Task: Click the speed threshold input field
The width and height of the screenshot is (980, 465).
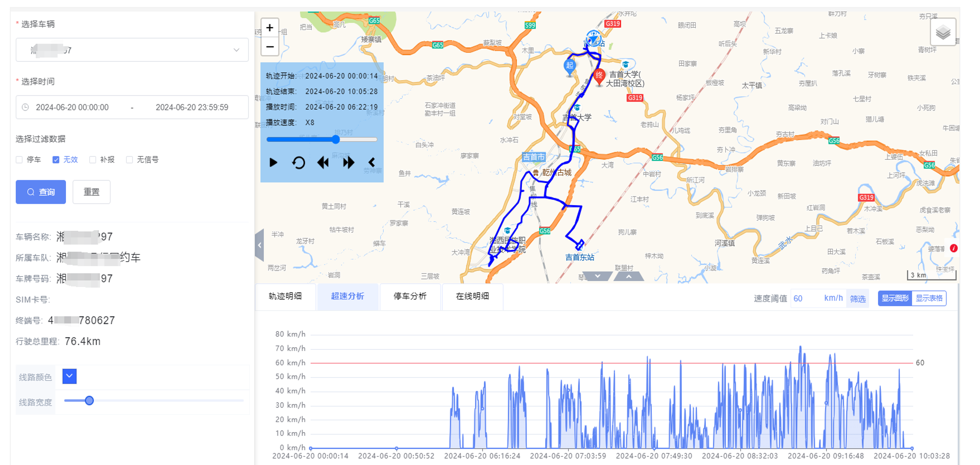Action: click(805, 298)
